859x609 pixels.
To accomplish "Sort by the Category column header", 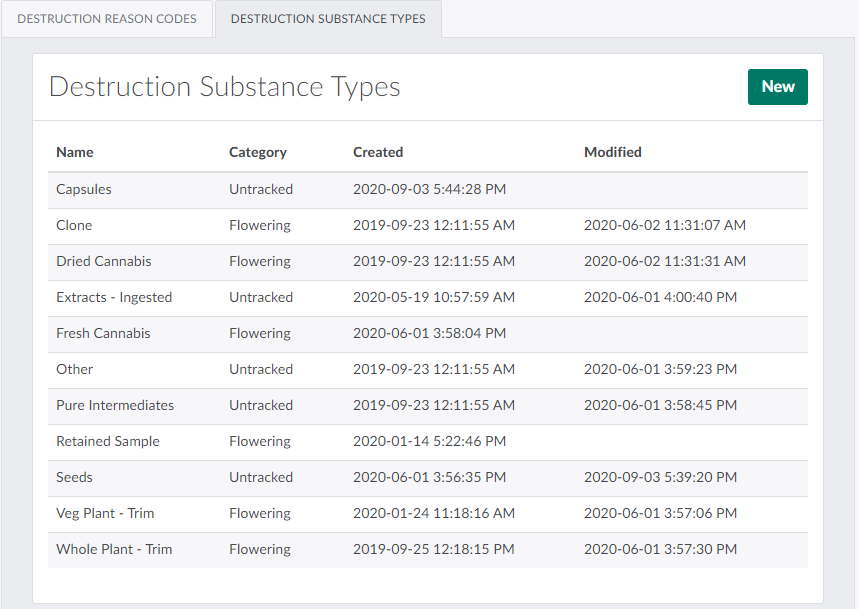I will pyautogui.click(x=257, y=153).
